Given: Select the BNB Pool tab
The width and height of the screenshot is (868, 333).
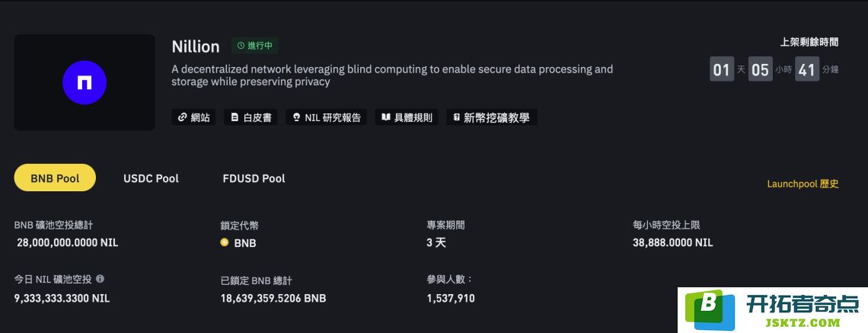Looking at the screenshot, I should tap(55, 178).
